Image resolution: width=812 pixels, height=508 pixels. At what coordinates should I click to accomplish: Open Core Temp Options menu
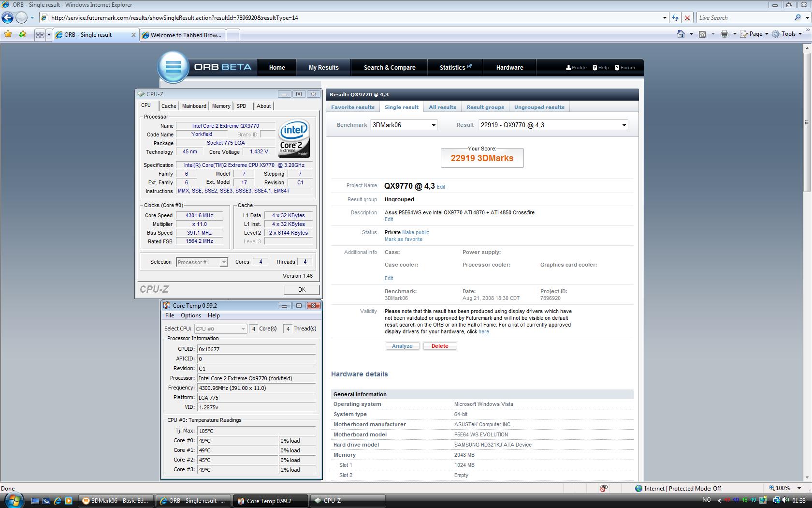tap(190, 315)
